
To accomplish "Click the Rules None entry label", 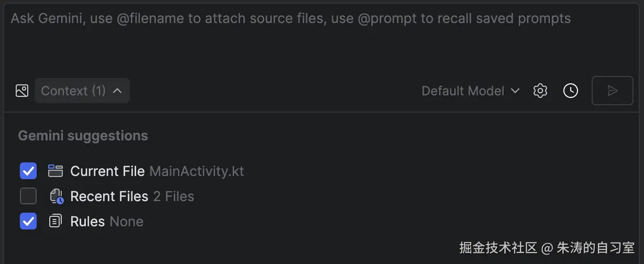I will click(87, 222).
